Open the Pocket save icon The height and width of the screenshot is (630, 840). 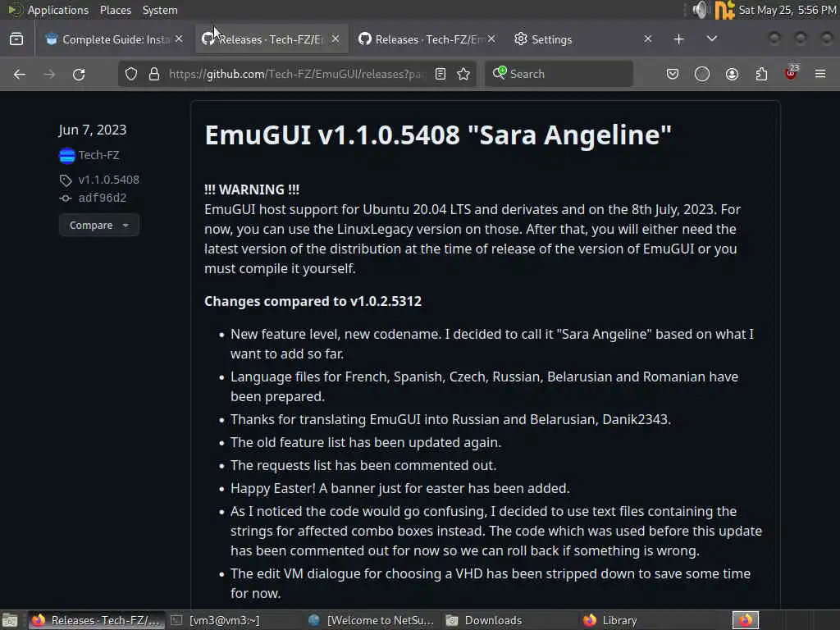point(673,74)
